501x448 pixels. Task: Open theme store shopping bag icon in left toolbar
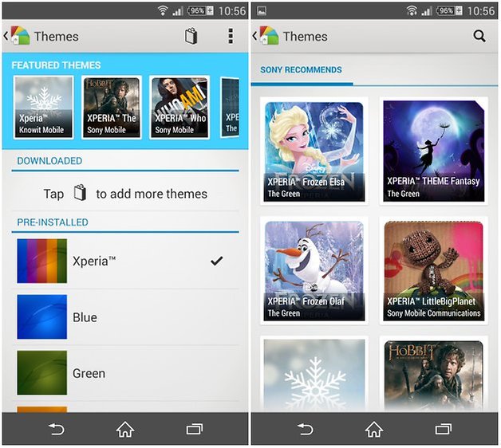[191, 37]
